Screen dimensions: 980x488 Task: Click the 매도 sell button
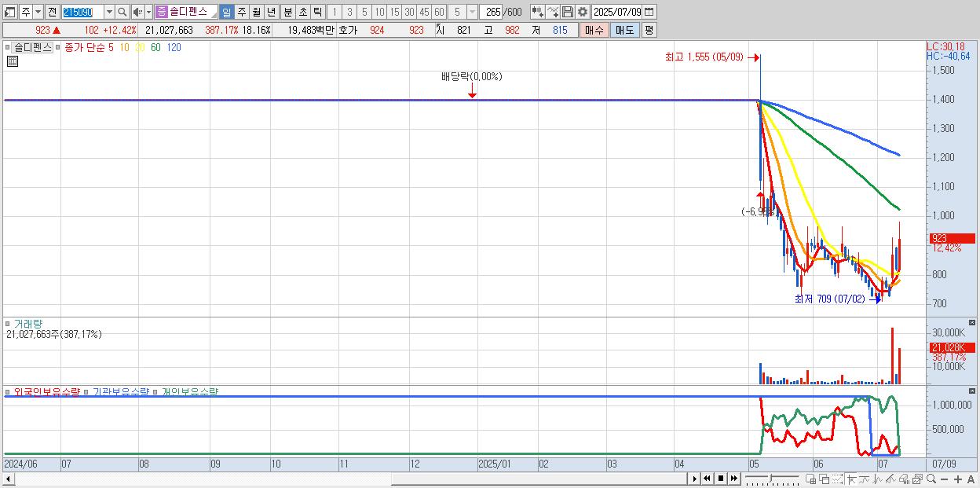[x=624, y=30]
